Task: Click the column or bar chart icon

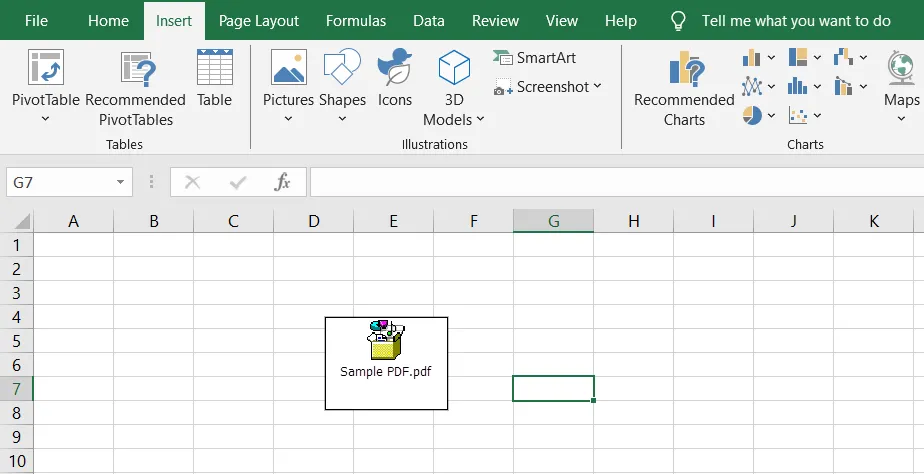Action: coord(751,58)
